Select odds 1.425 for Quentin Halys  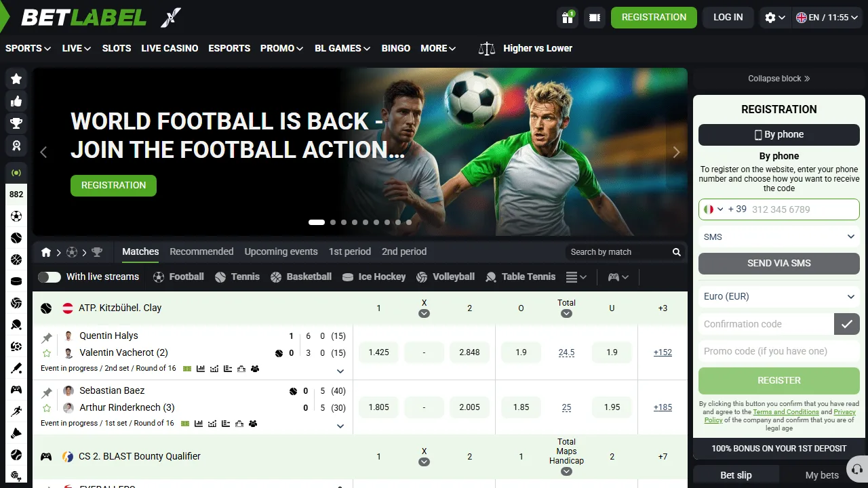(x=378, y=352)
